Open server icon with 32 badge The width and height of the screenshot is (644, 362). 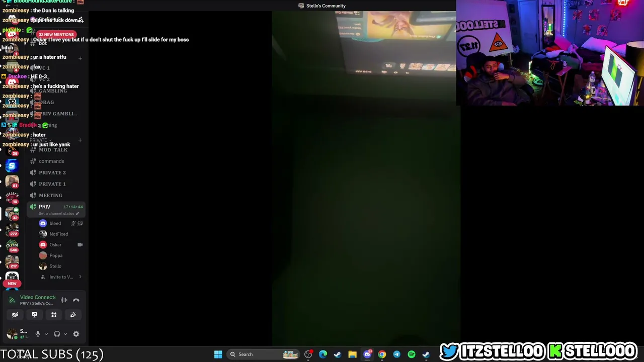pyautogui.click(x=12, y=214)
